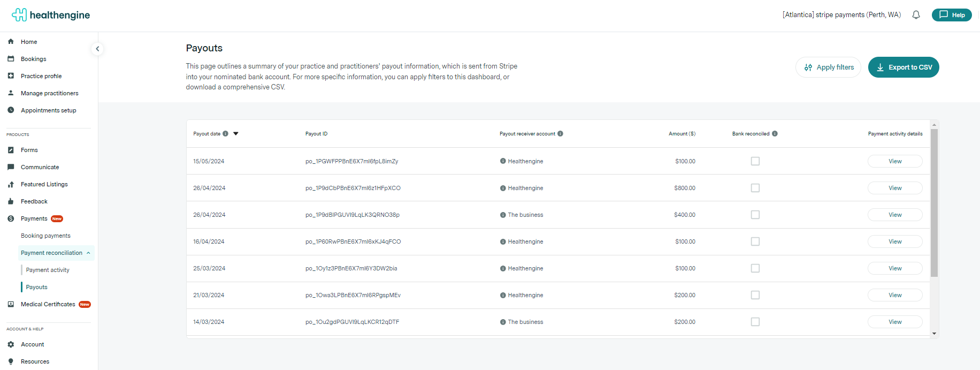Image resolution: width=980 pixels, height=370 pixels.
Task: Click the healthengine logo
Action: coord(51,15)
